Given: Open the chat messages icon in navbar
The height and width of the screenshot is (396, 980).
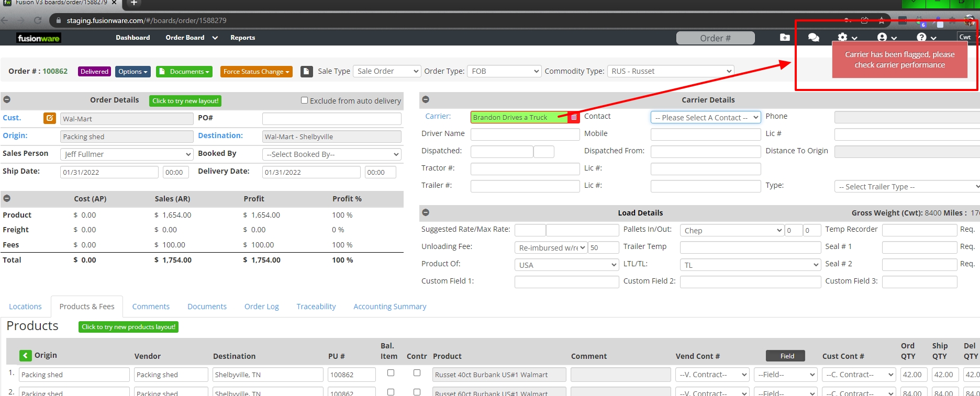Looking at the screenshot, I should (x=813, y=38).
